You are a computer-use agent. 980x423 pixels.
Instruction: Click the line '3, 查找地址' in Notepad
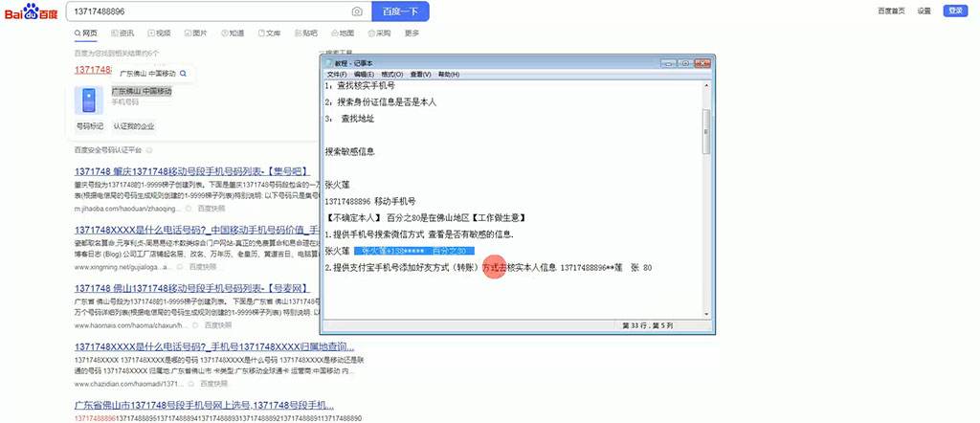pos(350,119)
